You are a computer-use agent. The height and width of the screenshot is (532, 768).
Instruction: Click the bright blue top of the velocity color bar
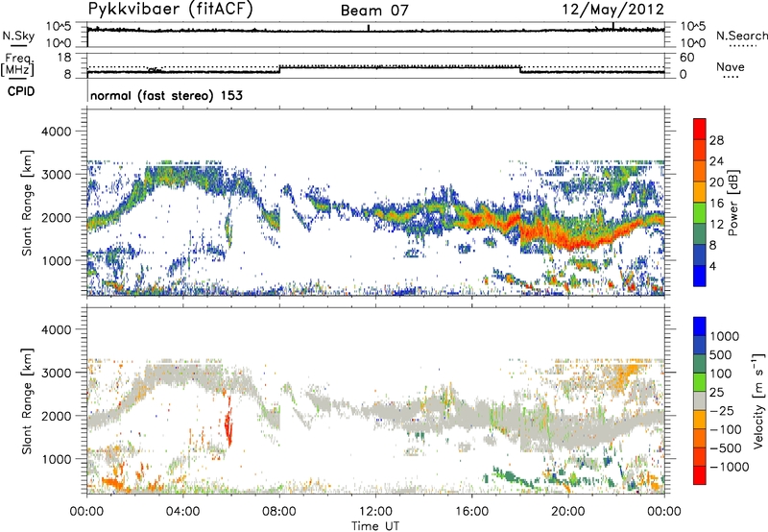pos(700,326)
